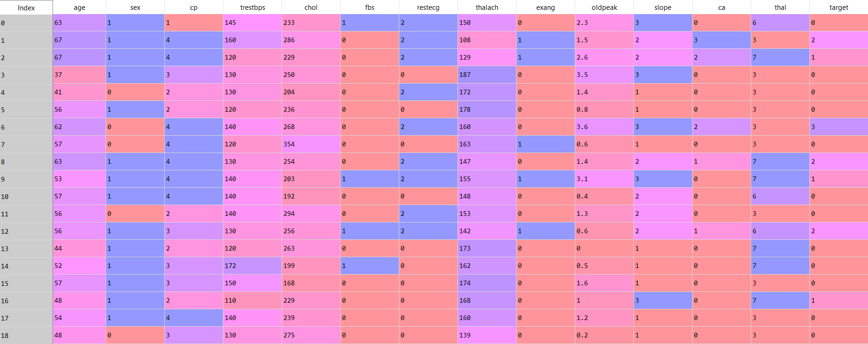868x344 pixels.
Task: Click the thalach cell showing 187
Action: 487,75
